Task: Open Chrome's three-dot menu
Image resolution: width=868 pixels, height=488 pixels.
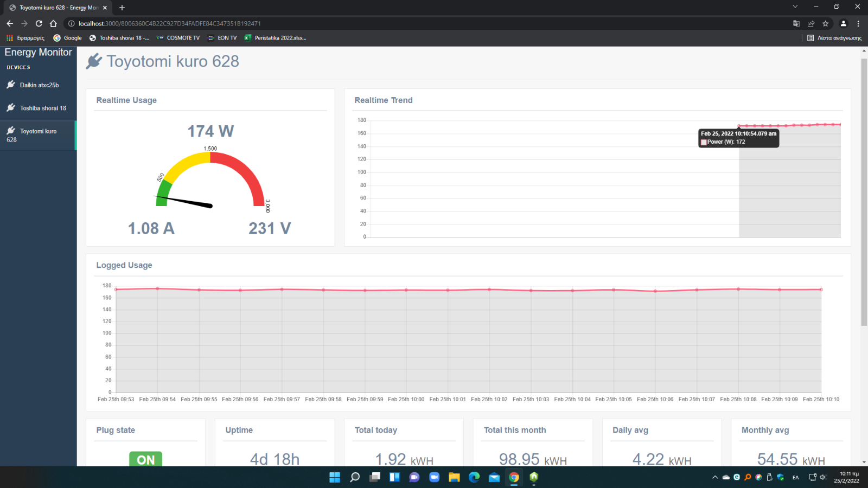Action: [858, 23]
